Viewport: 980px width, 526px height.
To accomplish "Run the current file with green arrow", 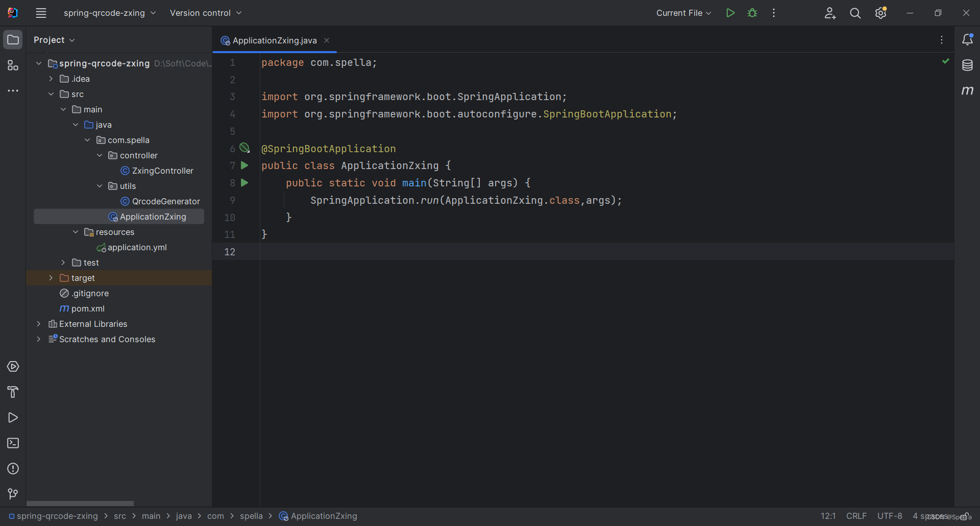I will 730,13.
